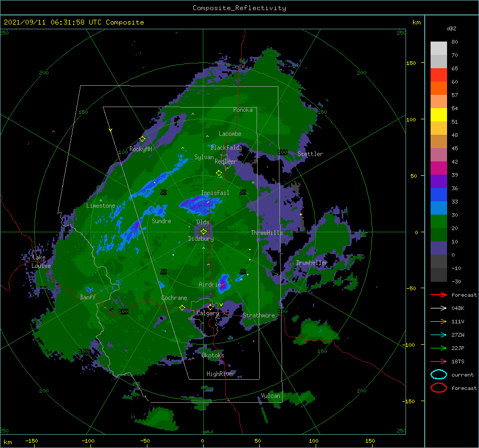This screenshot has height=448, width=479.
Task: Click the Innisfail city label
Action: [215, 193]
